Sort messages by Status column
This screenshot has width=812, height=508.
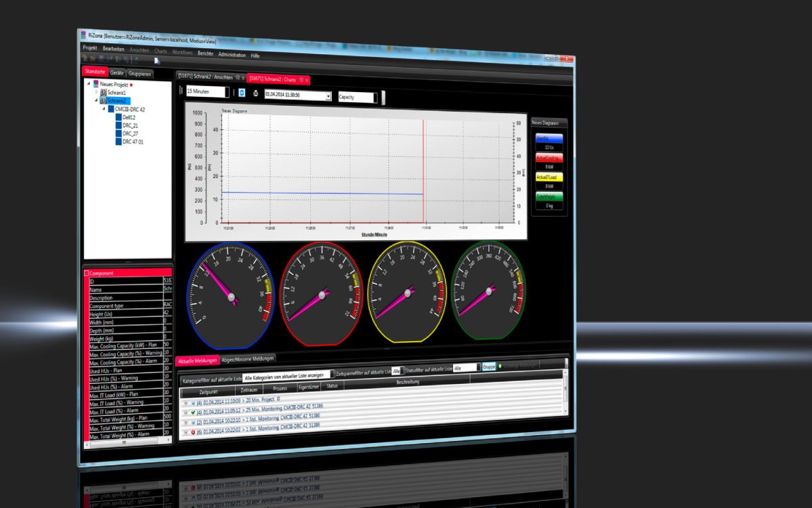point(332,386)
